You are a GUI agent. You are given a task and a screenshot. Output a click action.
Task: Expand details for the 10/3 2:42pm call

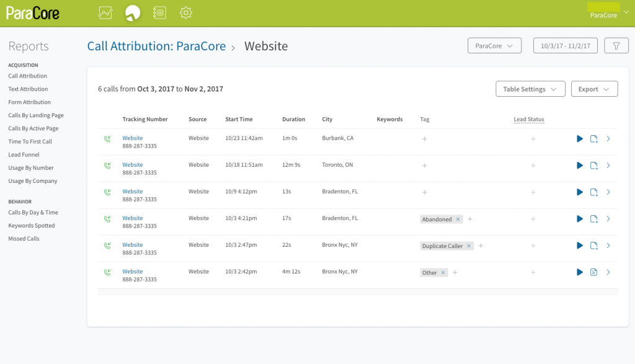pyautogui.click(x=608, y=272)
